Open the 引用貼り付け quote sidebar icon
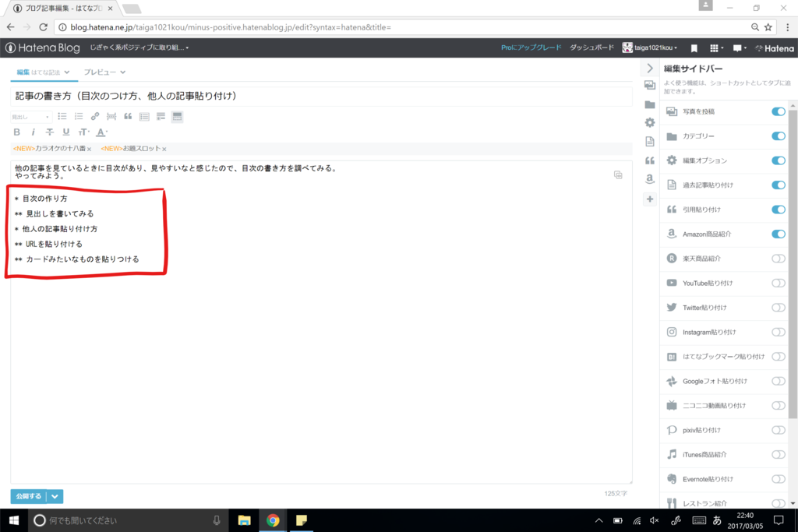 [x=672, y=210]
